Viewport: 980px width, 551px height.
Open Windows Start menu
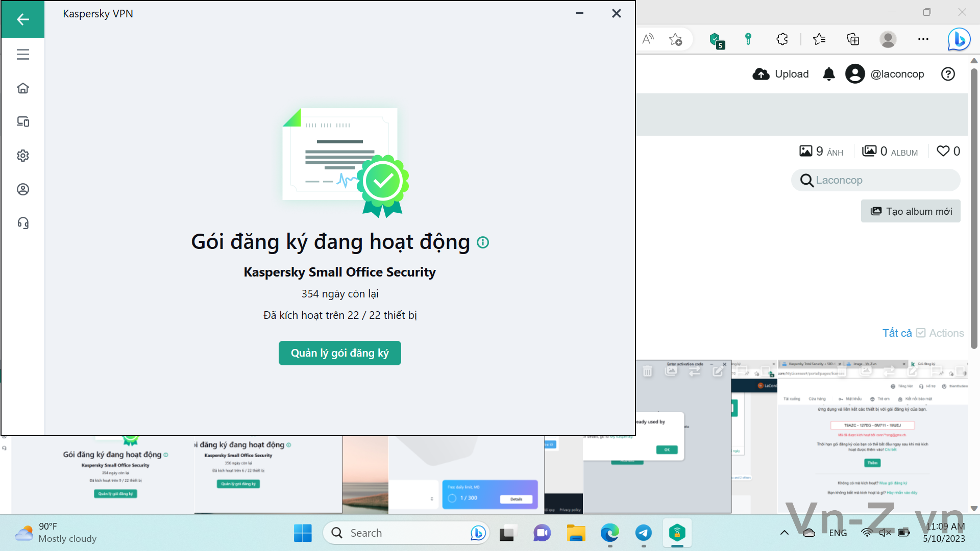pos(303,533)
